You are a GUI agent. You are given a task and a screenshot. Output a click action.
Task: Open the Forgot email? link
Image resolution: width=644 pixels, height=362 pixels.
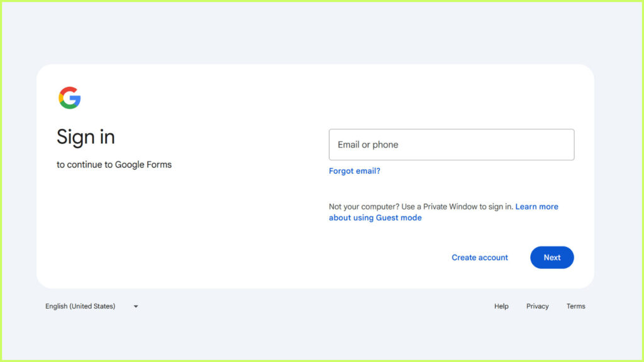pyautogui.click(x=355, y=171)
